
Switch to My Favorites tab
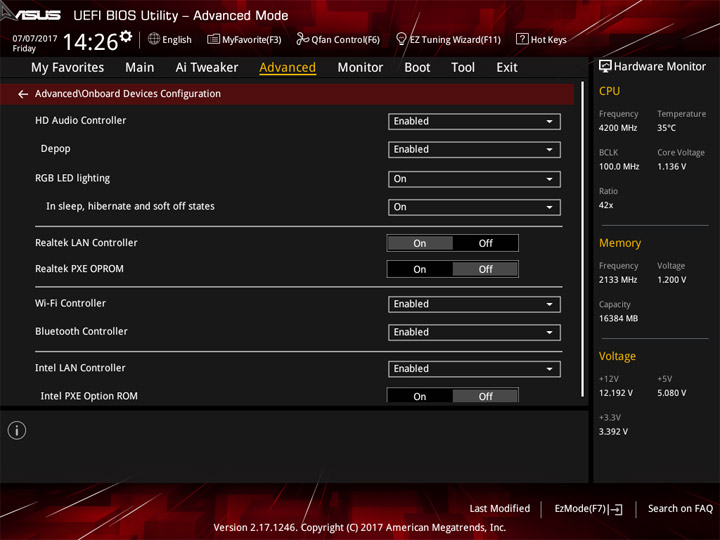(68, 68)
